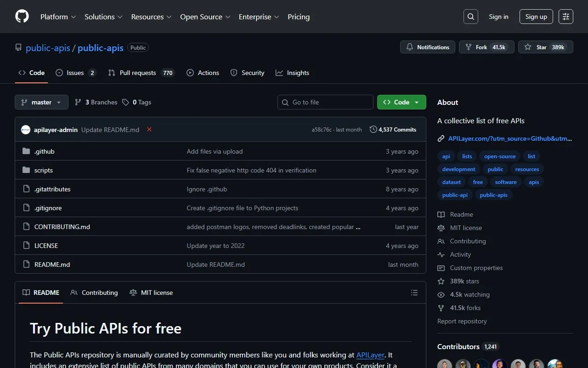Toggle the repository watch via Notifications
This screenshot has height=368, width=588.
click(427, 46)
